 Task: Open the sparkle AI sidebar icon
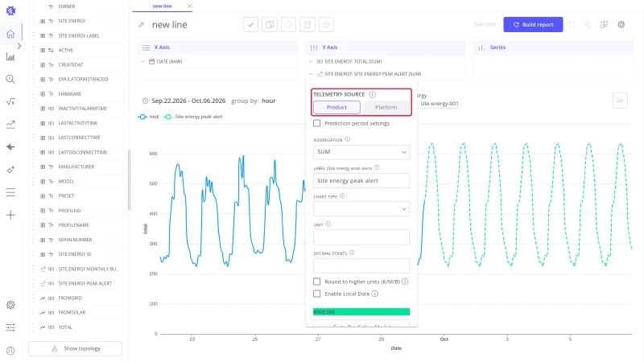tap(10, 170)
